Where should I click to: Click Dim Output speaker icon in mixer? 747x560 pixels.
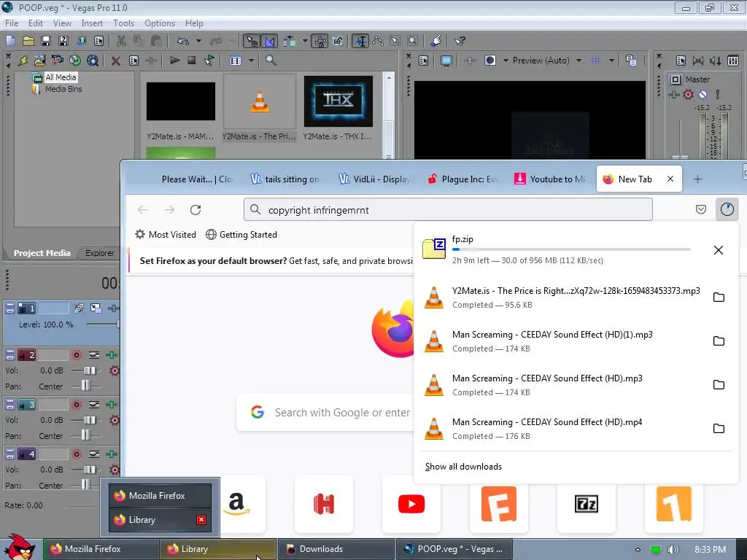coord(715,61)
